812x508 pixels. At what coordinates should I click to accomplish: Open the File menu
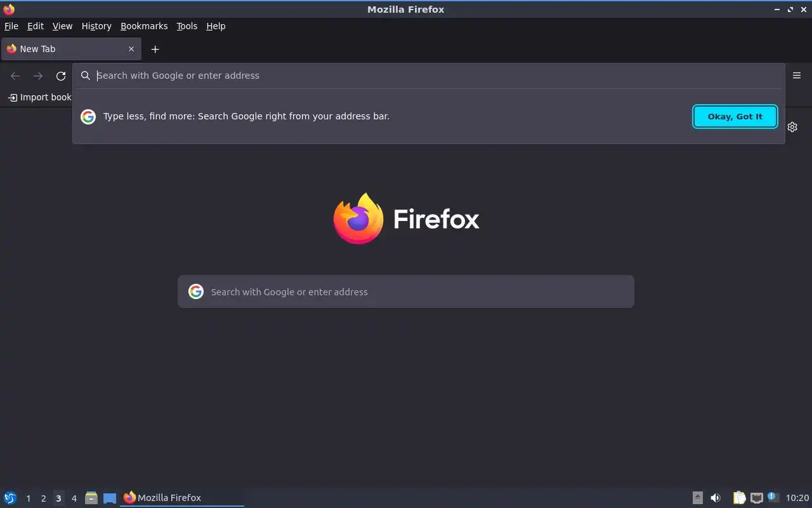pyautogui.click(x=11, y=26)
